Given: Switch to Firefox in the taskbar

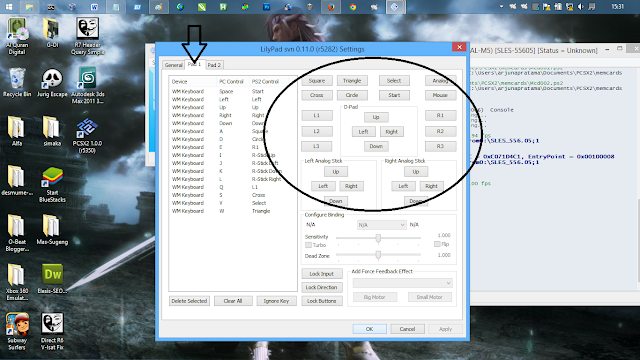Looking at the screenshot, I should pyautogui.click(x=331, y=7).
